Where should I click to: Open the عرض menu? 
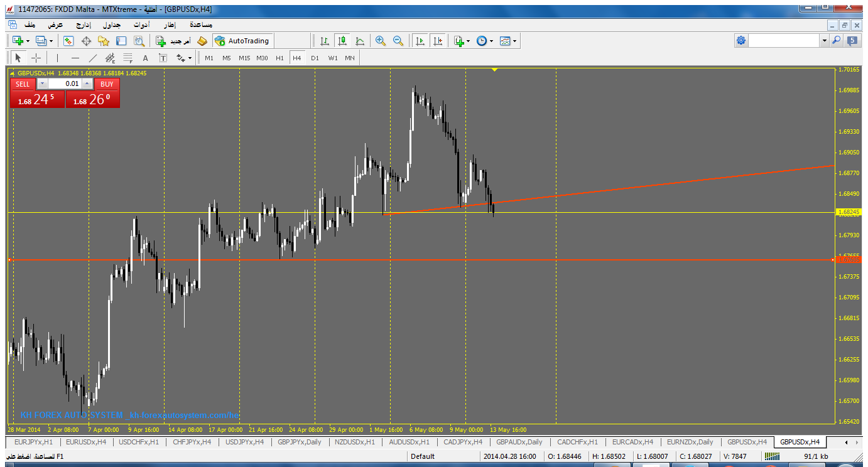pyautogui.click(x=56, y=24)
